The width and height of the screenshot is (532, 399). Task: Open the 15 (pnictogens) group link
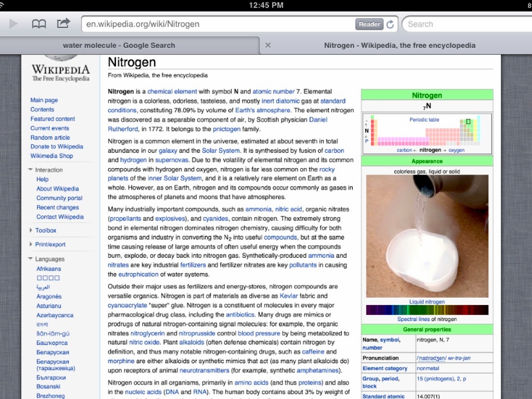click(436, 379)
